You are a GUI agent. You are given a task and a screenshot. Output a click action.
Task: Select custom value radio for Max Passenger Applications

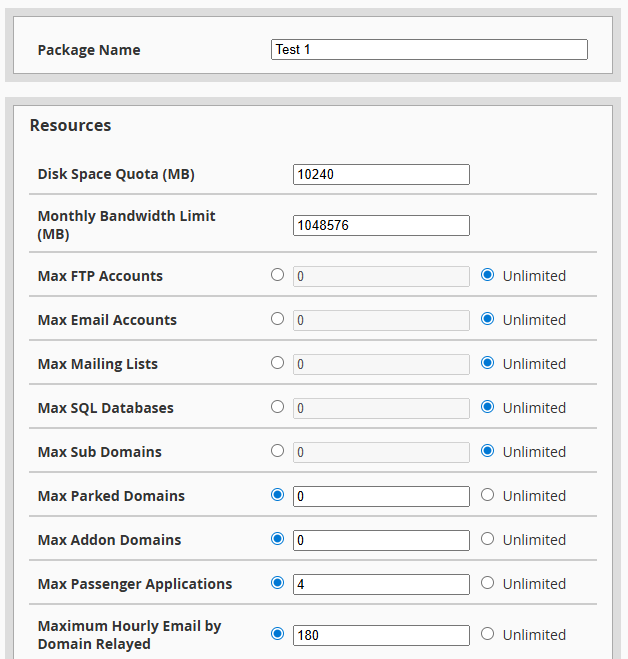coord(277,583)
